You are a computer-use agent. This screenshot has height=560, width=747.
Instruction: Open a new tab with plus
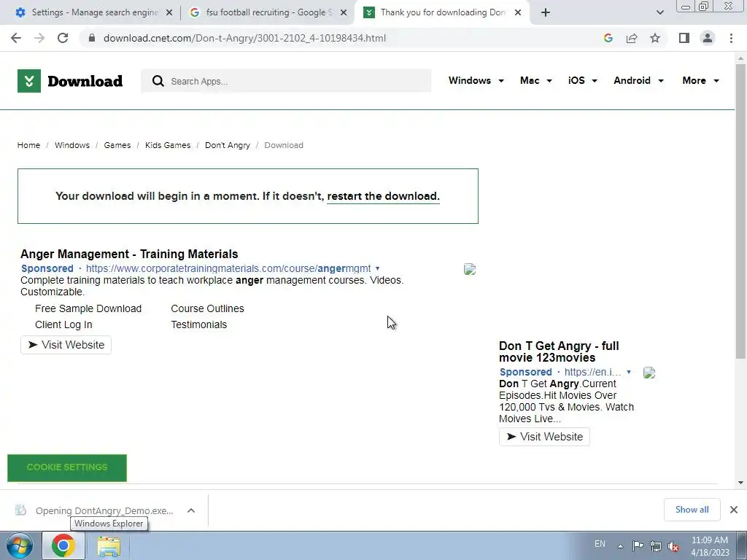(546, 12)
